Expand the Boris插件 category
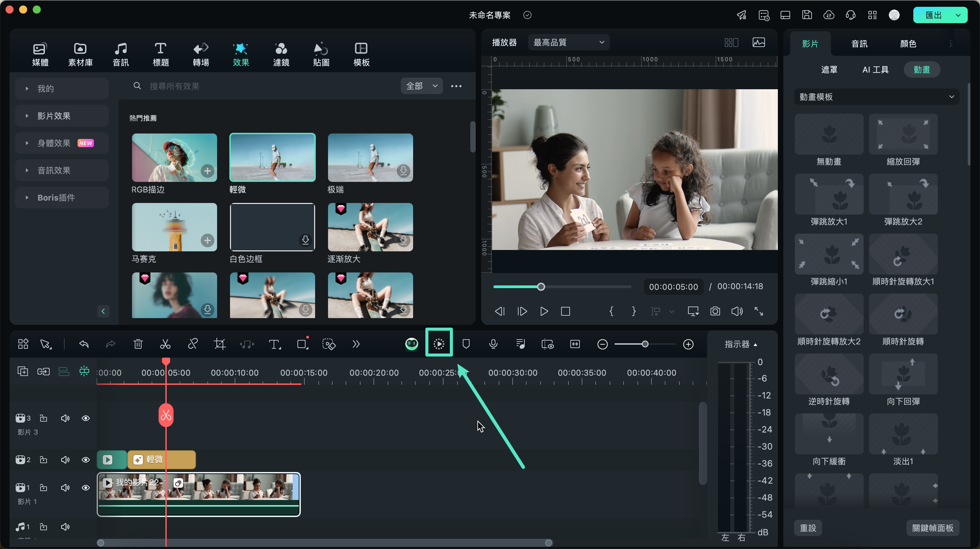 tap(62, 198)
